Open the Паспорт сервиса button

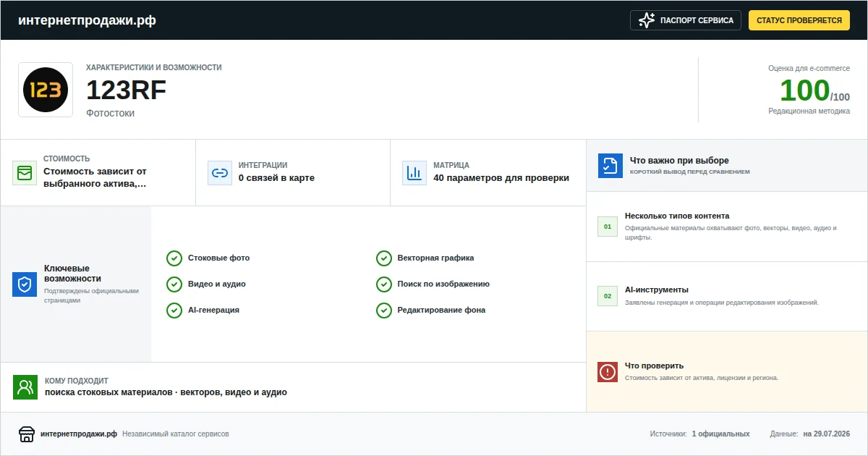(x=686, y=20)
